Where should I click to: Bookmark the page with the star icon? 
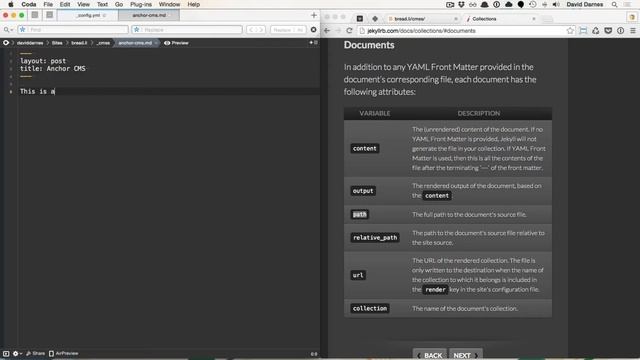(570, 31)
